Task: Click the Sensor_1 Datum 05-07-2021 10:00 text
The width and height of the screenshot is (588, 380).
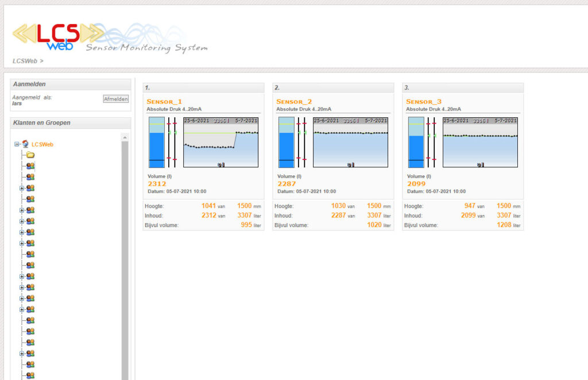Action: 177,191
